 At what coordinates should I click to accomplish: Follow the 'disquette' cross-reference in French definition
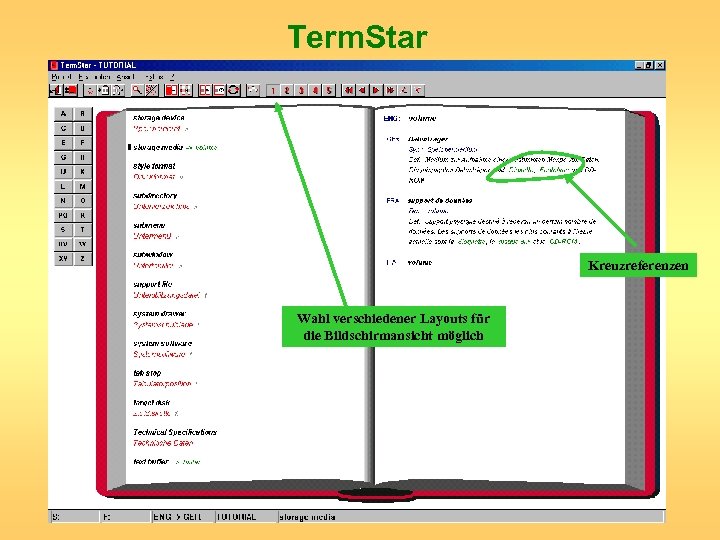(472, 241)
